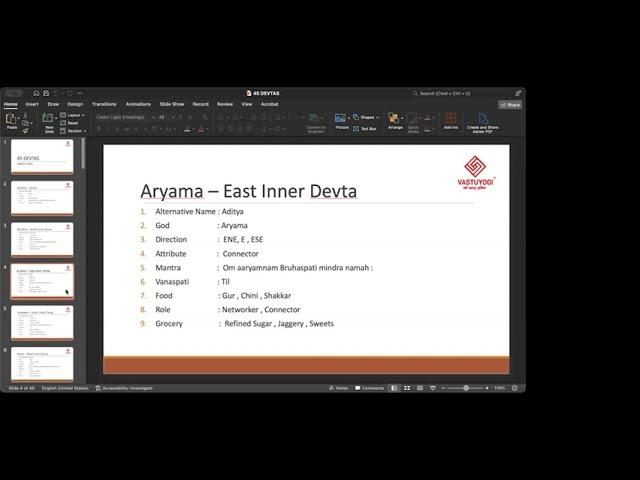The width and height of the screenshot is (640, 480).
Task: Click the text highlight color icon
Action: (x=187, y=129)
